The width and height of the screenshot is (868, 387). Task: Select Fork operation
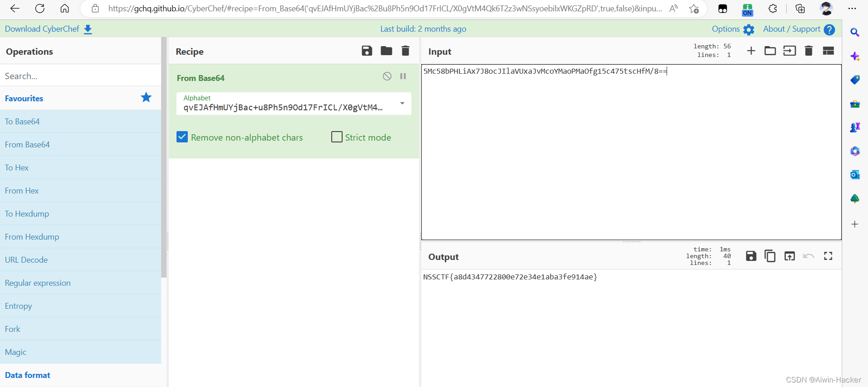click(81, 329)
